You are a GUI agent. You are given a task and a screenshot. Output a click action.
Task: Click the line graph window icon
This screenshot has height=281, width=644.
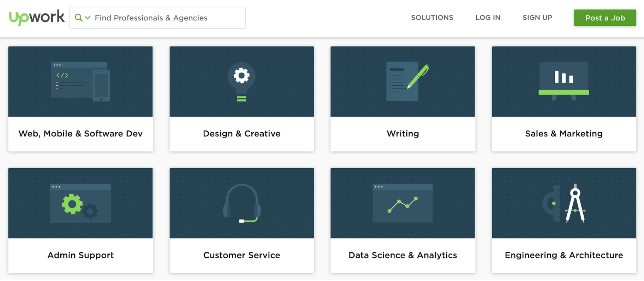[402, 203]
